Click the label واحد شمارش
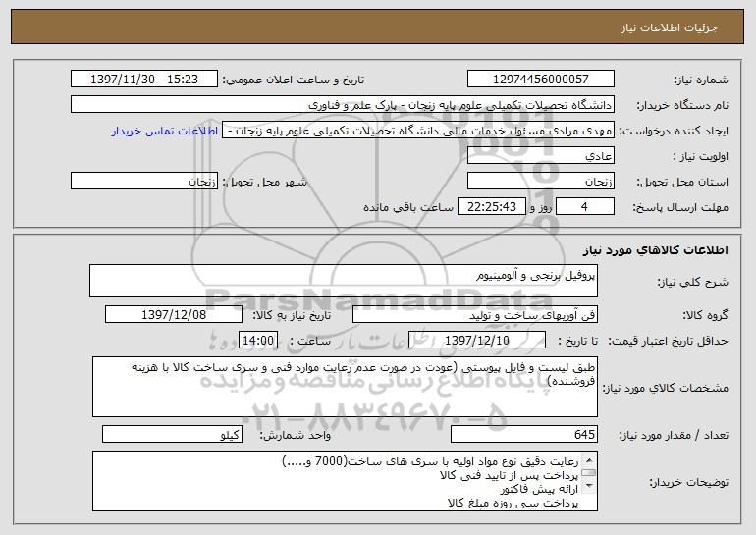The image size is (756, 535). (296, 435)
